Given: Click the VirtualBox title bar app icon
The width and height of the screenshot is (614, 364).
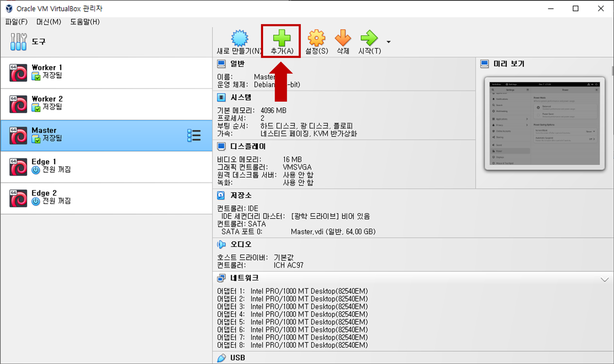Looking at the screenshot, I should click(x=9, y=8).
